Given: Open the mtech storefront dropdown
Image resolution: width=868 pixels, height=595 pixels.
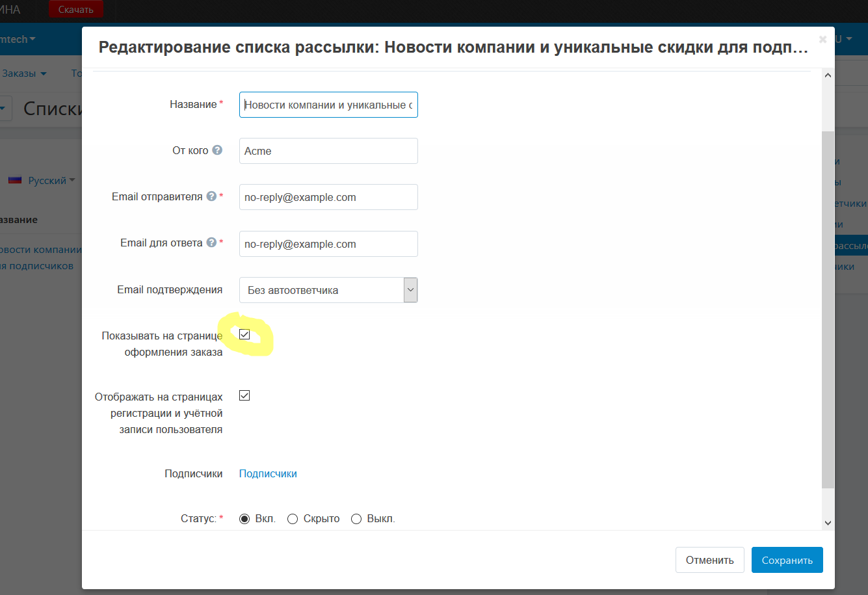Looking at the screenshot, I should 18,40.
